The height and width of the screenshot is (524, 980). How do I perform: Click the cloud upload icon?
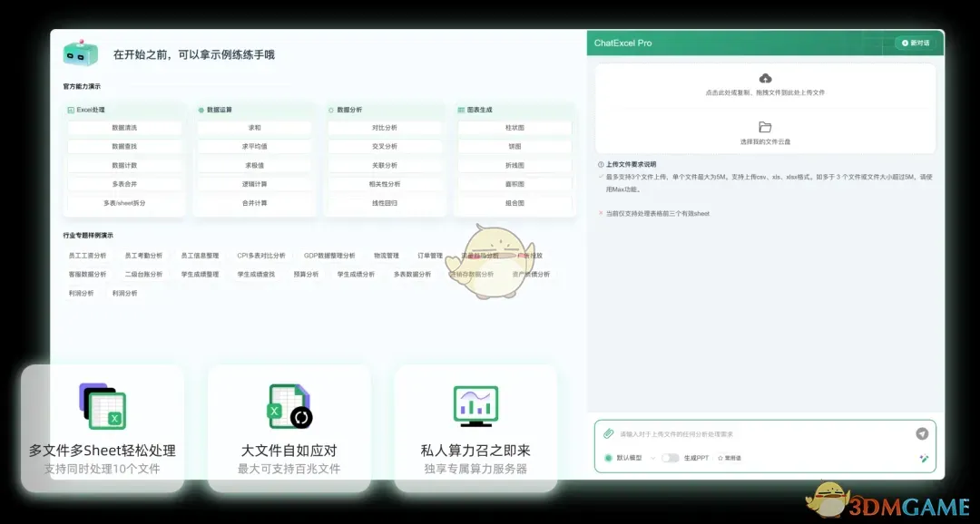[766, 81]
